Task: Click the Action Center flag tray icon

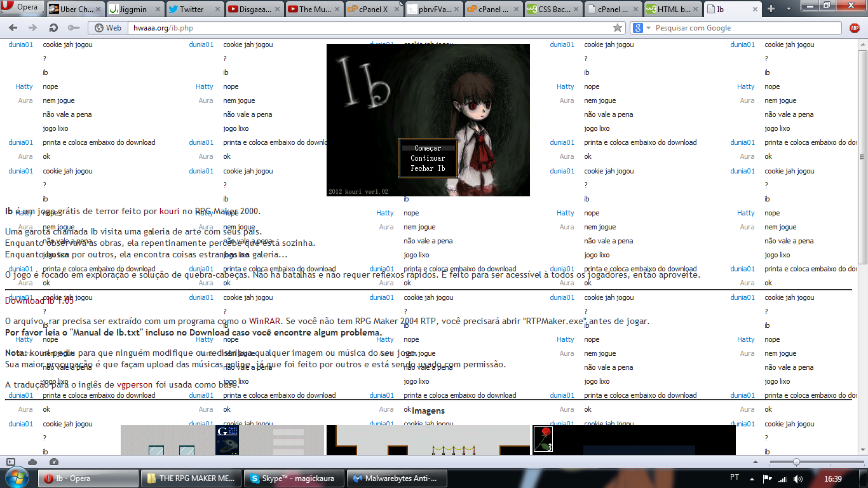Action: [x=767, y=478]
